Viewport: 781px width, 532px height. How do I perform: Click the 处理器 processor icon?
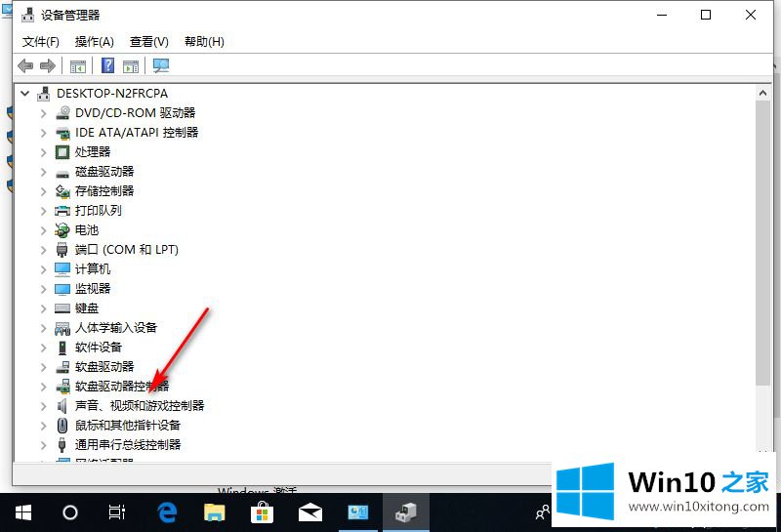pyautogui.click(x=62, y=152)
